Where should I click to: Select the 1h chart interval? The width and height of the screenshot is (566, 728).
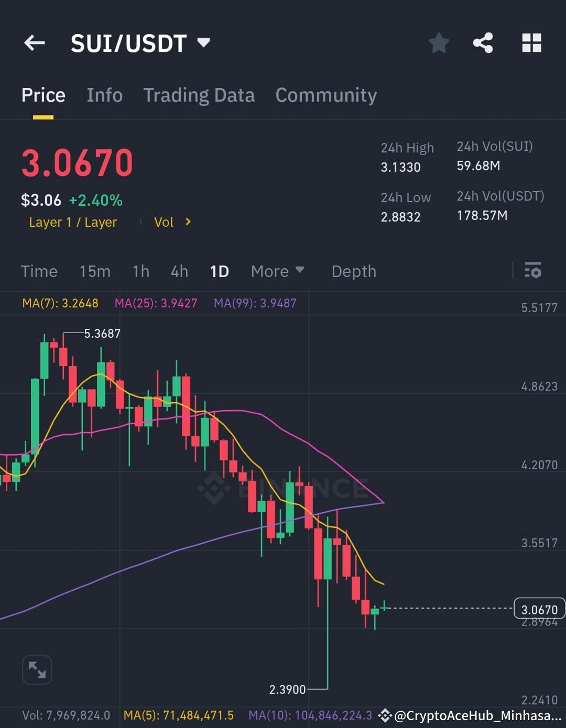click(x=141, y=271)
